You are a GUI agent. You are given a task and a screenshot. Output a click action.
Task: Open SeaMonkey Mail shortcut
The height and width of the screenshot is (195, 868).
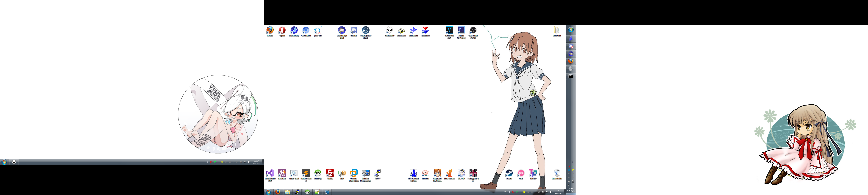click(342, 33)
